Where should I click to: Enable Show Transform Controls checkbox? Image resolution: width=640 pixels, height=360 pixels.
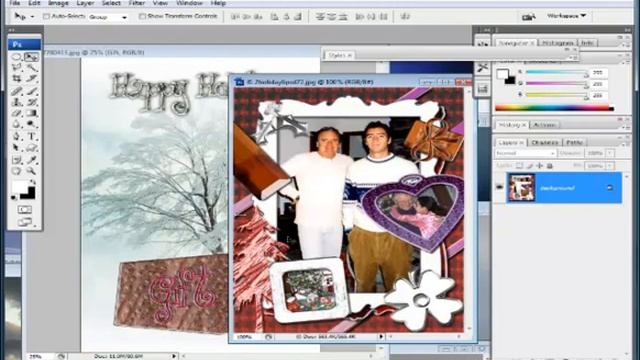[x=142, y=16]
